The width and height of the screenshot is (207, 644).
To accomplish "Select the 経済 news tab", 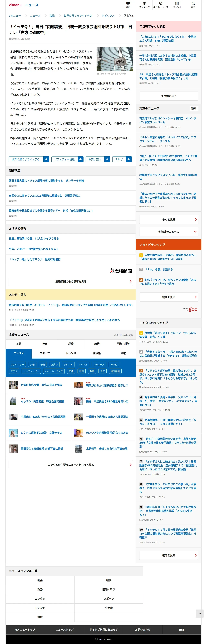I will [71, 344].
